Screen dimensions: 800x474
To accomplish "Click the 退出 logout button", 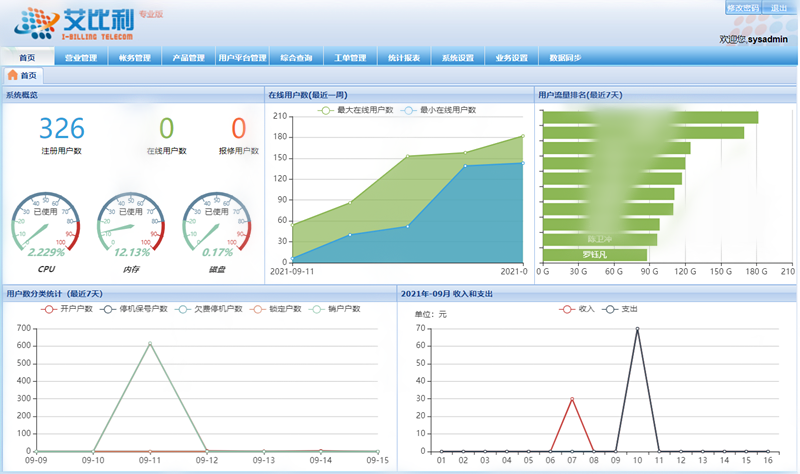I will point(779,8).
